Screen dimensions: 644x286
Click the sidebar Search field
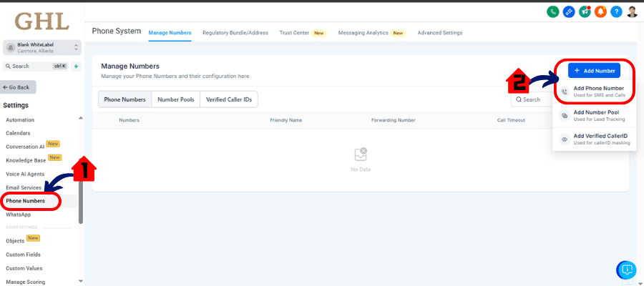coord(35,66)
